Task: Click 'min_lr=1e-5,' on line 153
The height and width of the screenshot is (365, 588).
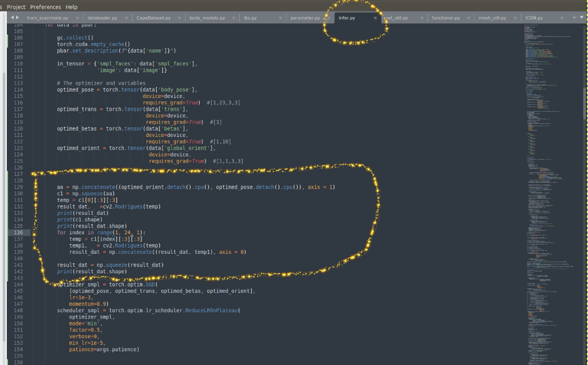Action: (87, 343)
